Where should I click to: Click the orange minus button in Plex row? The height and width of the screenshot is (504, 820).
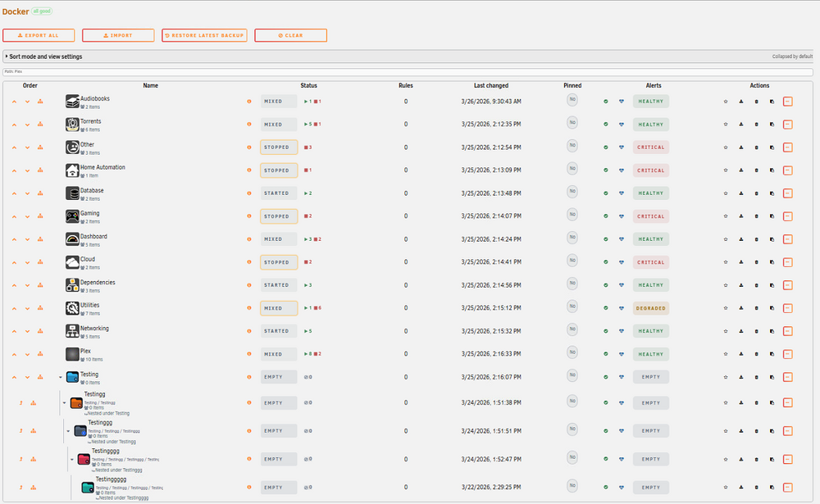pos(787,354)
